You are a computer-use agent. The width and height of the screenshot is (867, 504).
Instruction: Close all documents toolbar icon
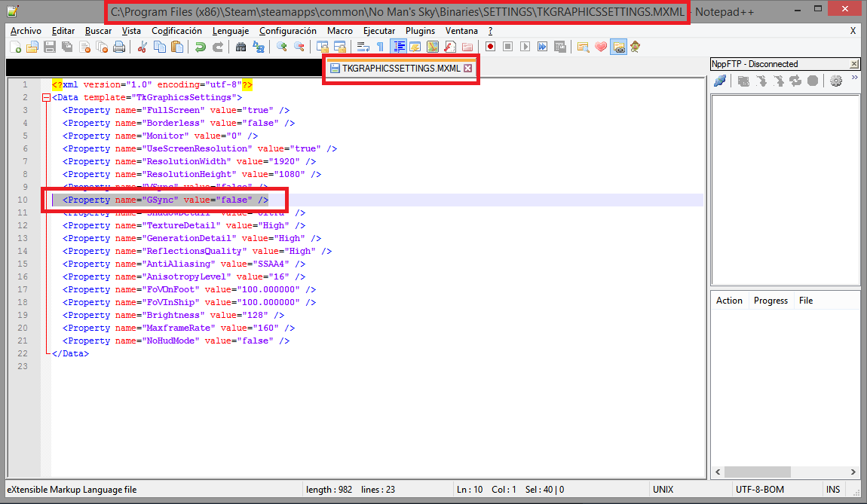102,47
